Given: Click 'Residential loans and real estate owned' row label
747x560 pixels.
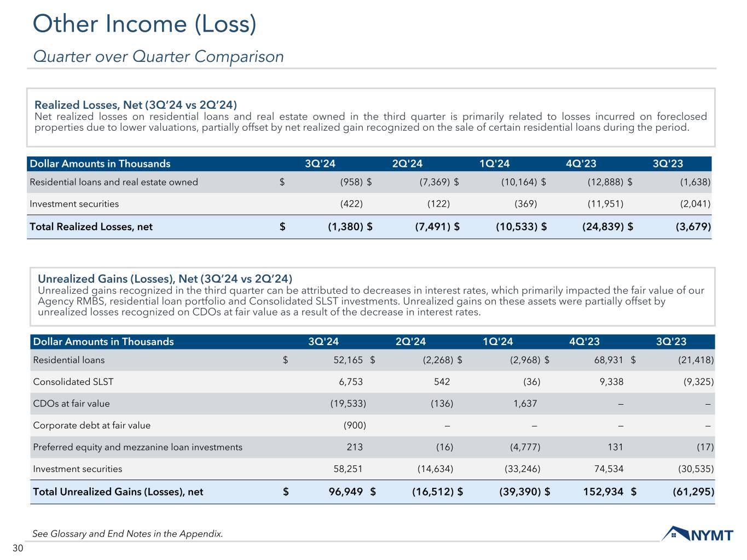Looking at the screenshot, I should pyautogui.click(x=114, y=182).
